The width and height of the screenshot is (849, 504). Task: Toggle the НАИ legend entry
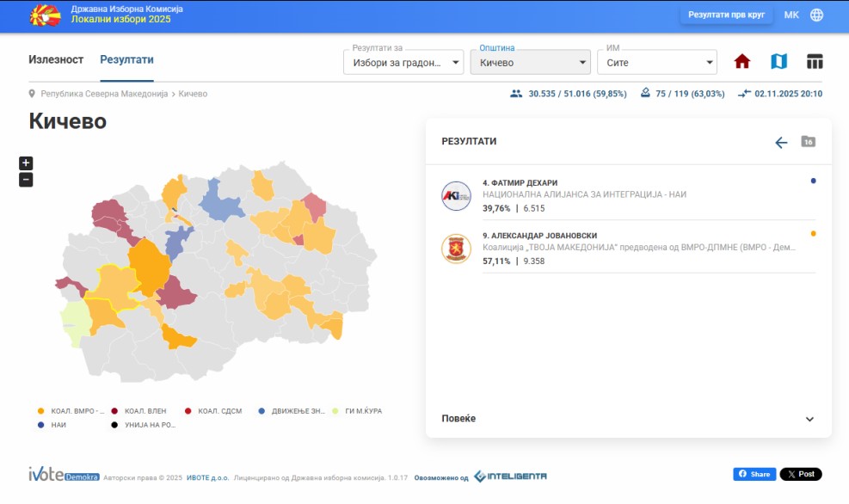point(52,425)
